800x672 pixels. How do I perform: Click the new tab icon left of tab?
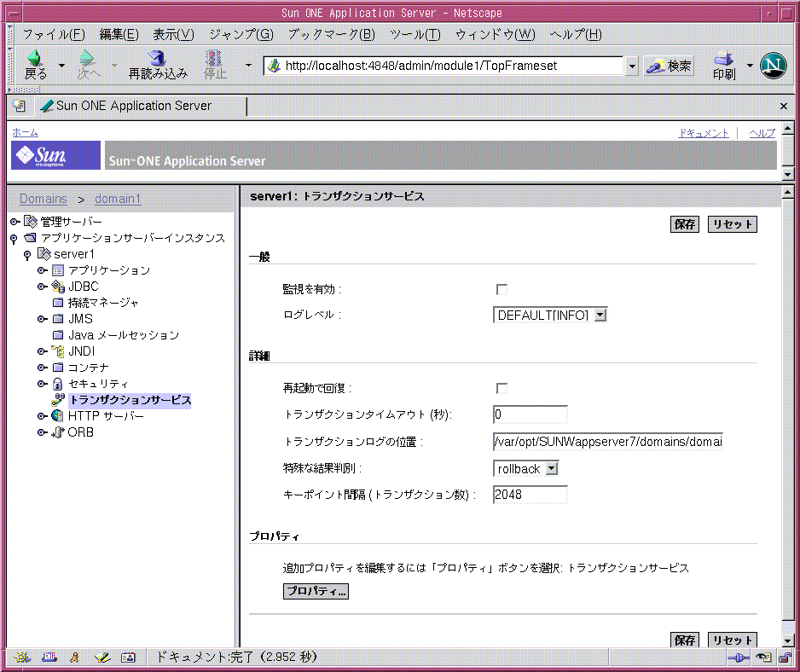pos(19,106)
